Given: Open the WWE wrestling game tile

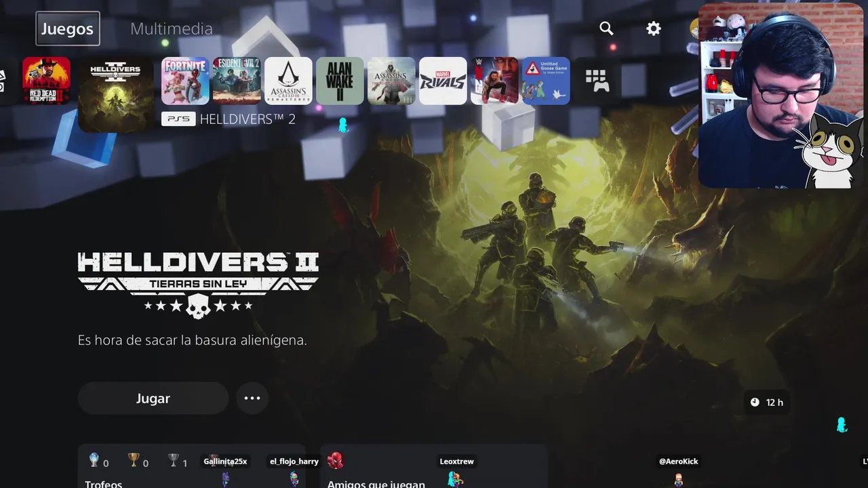Looking at the screenshot, I should pyautogui.click(x=494, y=81).
